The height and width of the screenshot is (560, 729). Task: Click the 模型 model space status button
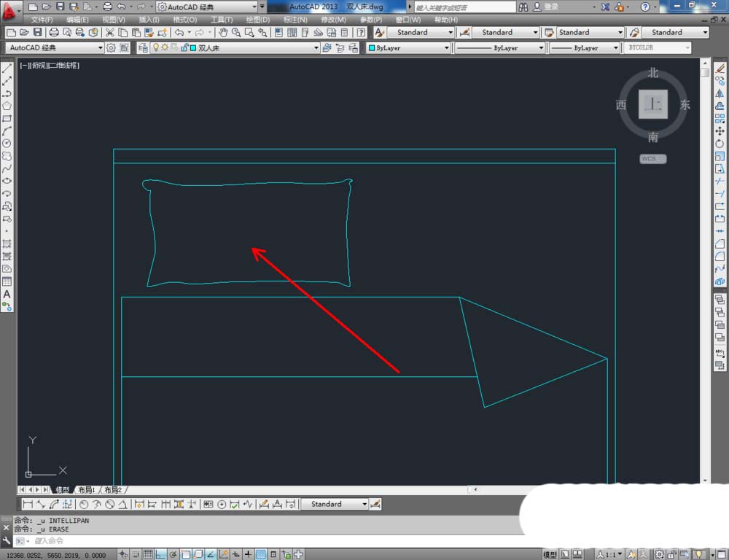[x=550, y=554]
